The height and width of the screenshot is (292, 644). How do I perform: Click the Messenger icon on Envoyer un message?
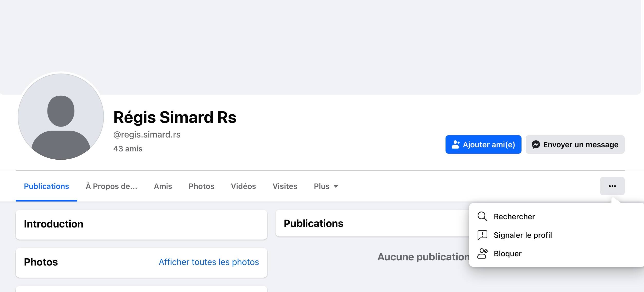pyautogui.click(x=536, y=144)
